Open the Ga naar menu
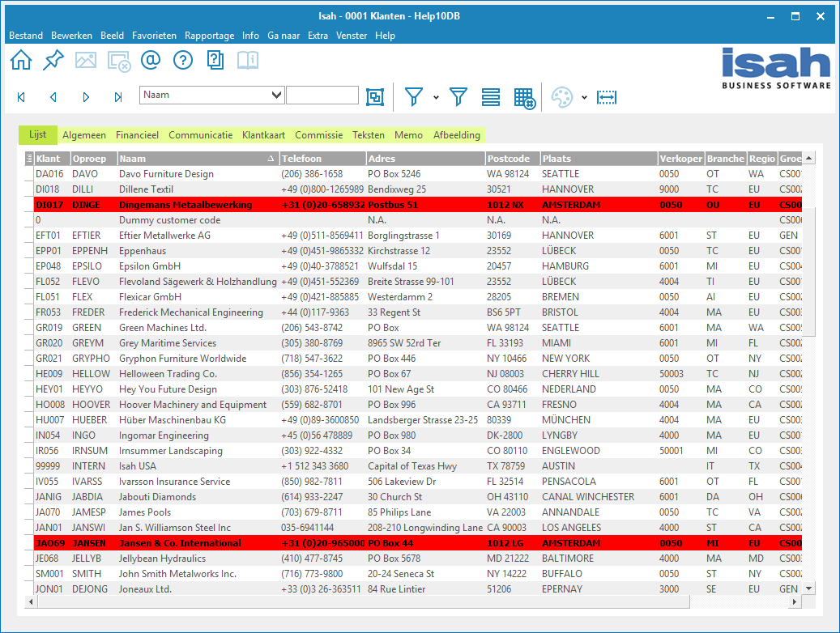 pyautogui.click(x=284, y=36)
